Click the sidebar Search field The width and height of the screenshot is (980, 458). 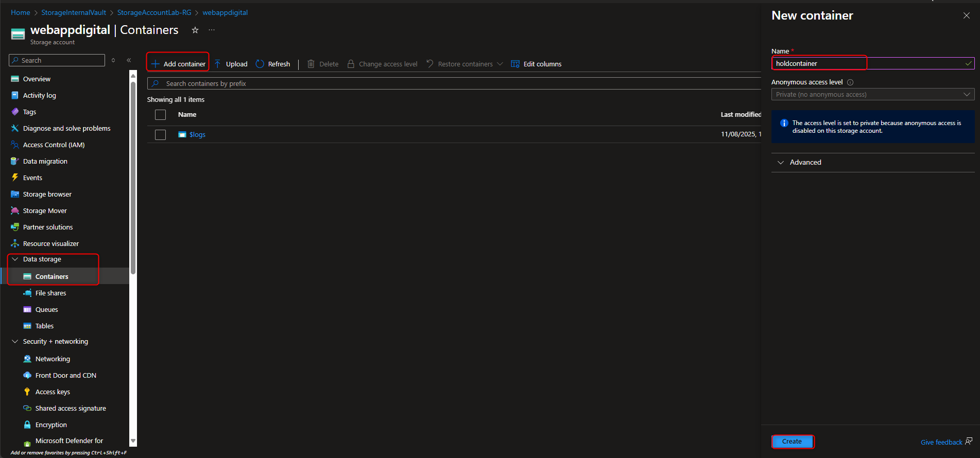click(x=57, y=60)
